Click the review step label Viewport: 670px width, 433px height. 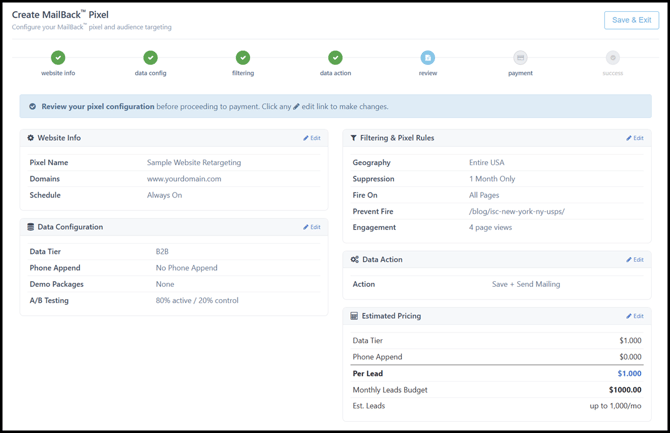click(x=428, y=73)
